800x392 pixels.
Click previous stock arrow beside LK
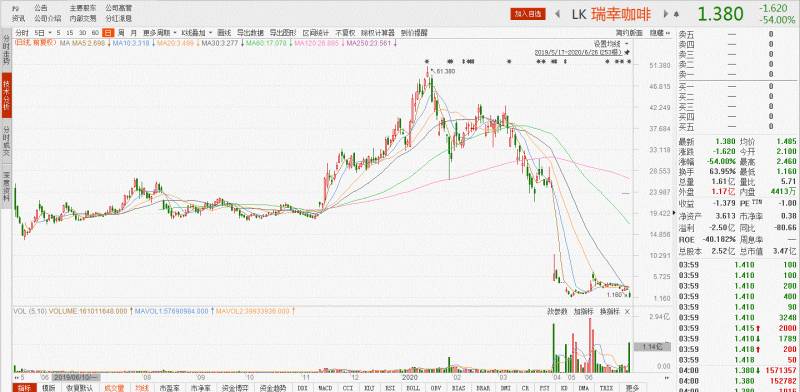558,14
